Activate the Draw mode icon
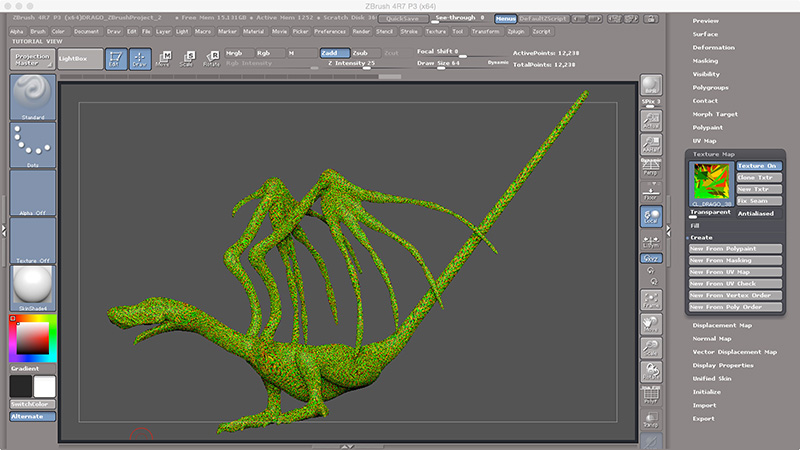 [x=139, y=58]
